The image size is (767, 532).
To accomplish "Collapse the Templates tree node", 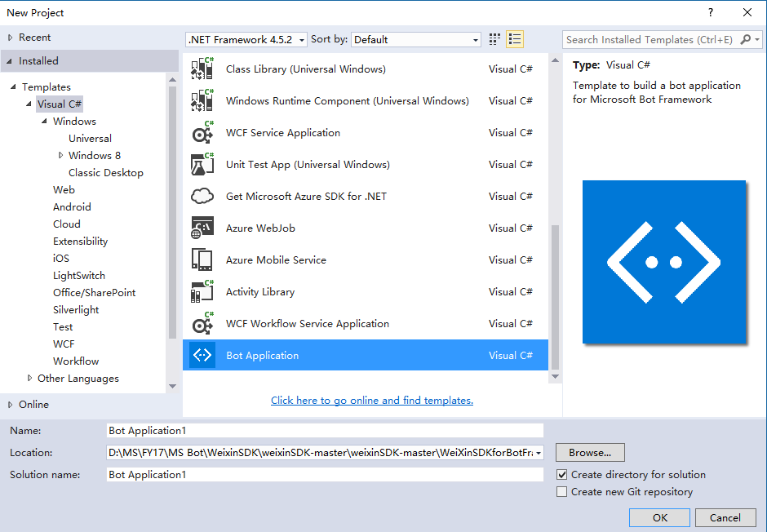I will (14, 86).
